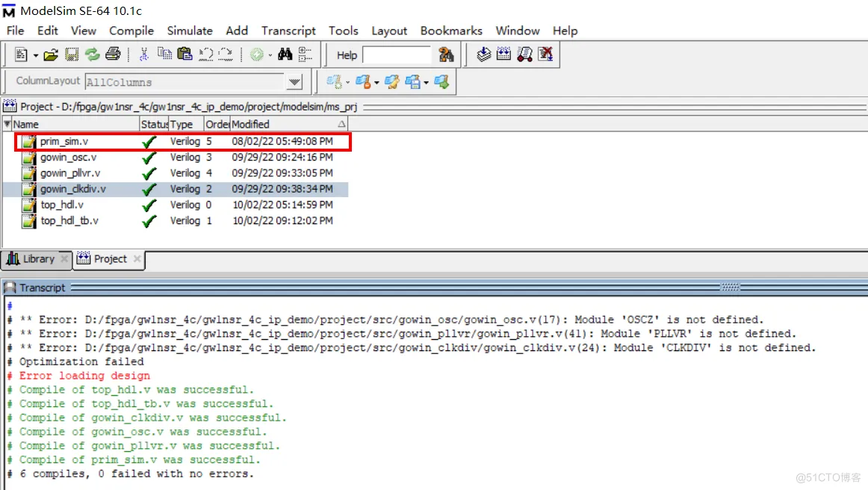Click the Paste clipboard icon

pos(185,54)
